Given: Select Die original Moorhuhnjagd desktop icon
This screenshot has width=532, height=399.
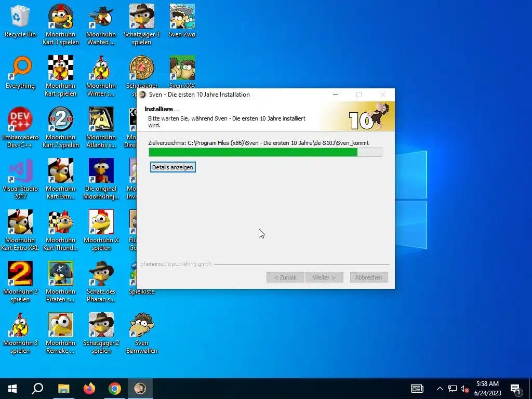Looking at the screenshot, I should [101, 179].
